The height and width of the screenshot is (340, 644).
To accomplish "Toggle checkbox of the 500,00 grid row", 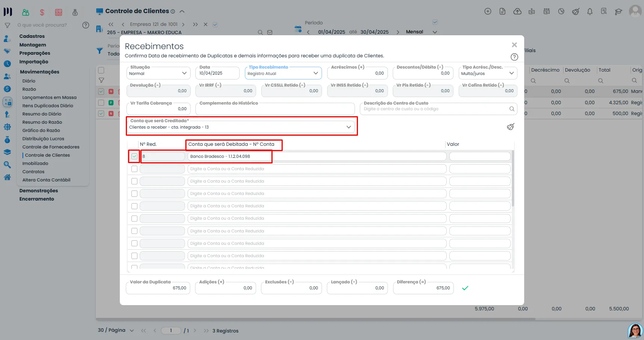I will 101,113.
